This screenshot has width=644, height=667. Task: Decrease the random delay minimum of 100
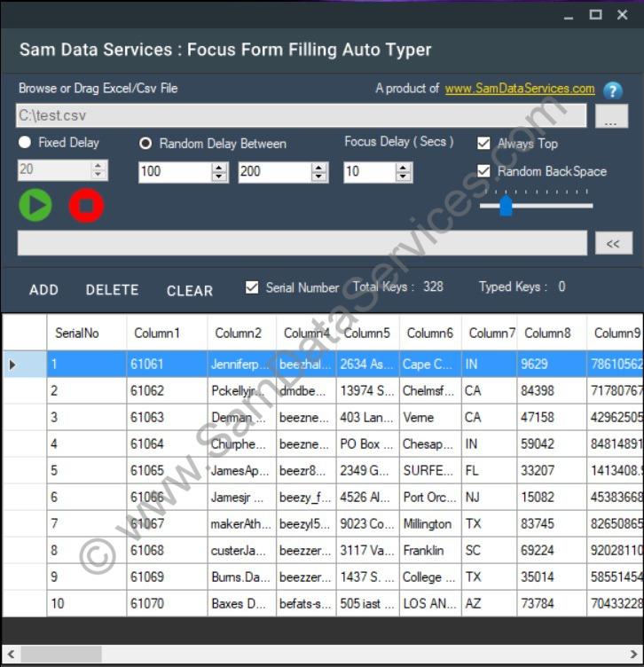point(219,177)
